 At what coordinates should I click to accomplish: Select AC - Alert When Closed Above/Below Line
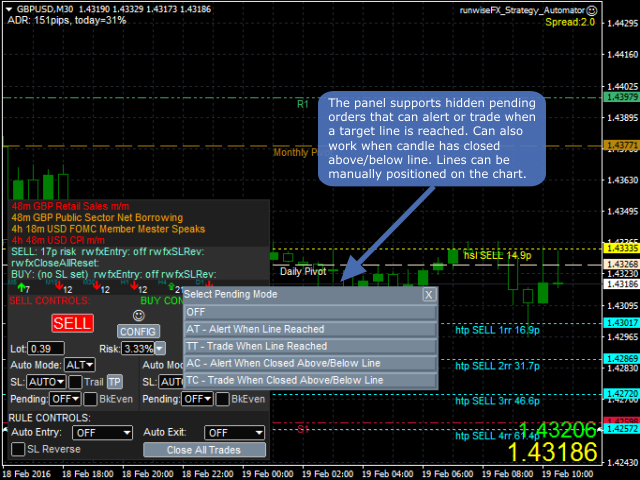pyautogui.click(x=310, y=363)
